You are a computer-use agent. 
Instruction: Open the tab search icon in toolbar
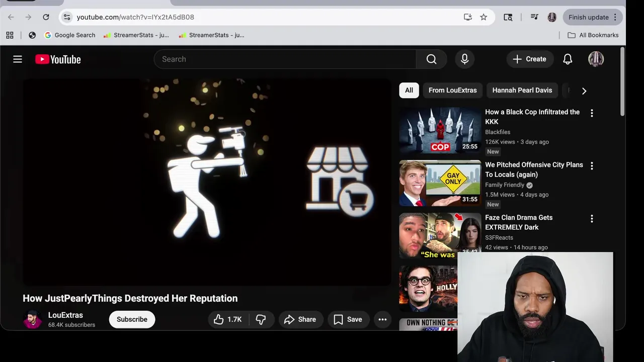tap(508, 17)
